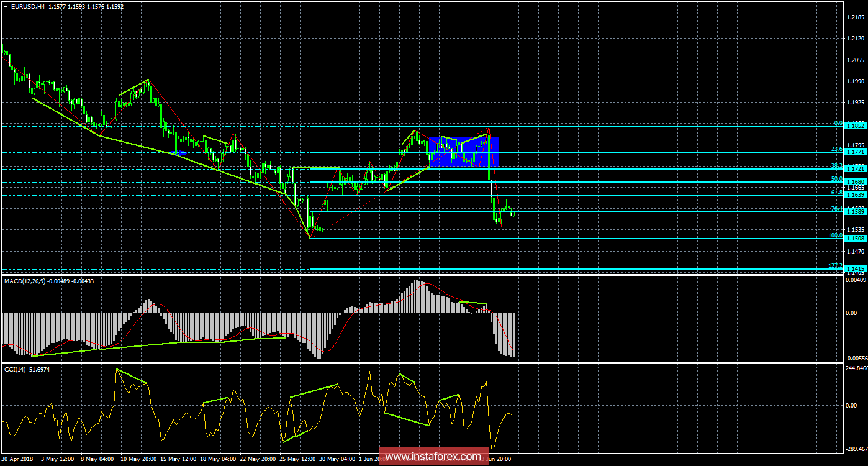
Task: Click the 1.1852 Fibonacci price tag
Action: 854,126
